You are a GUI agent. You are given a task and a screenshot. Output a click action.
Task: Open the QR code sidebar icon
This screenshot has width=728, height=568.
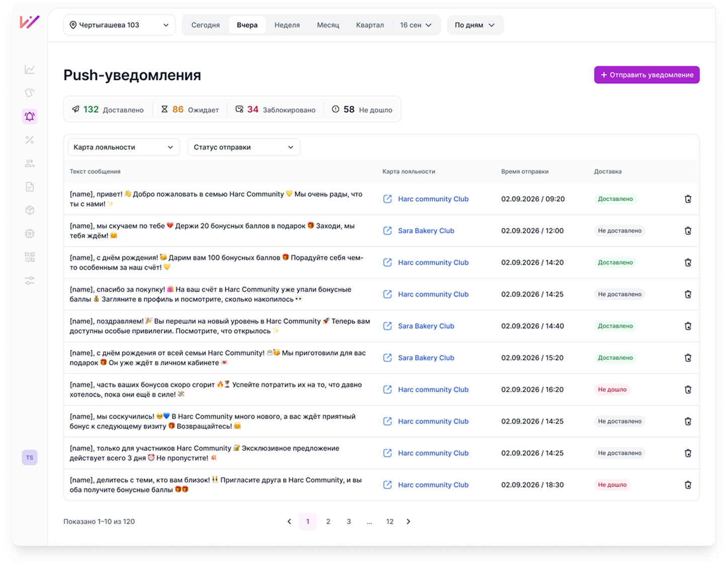pyautogui.click(x=30, y=257)
